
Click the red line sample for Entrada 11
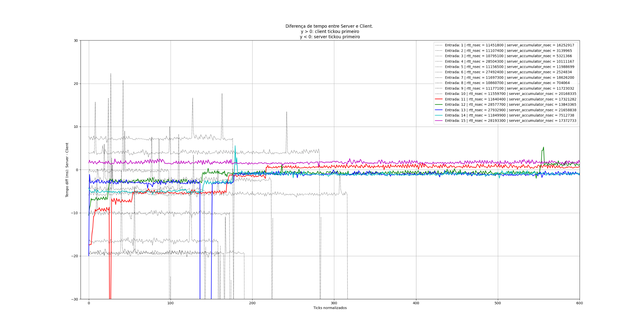(x=438, y=99)
